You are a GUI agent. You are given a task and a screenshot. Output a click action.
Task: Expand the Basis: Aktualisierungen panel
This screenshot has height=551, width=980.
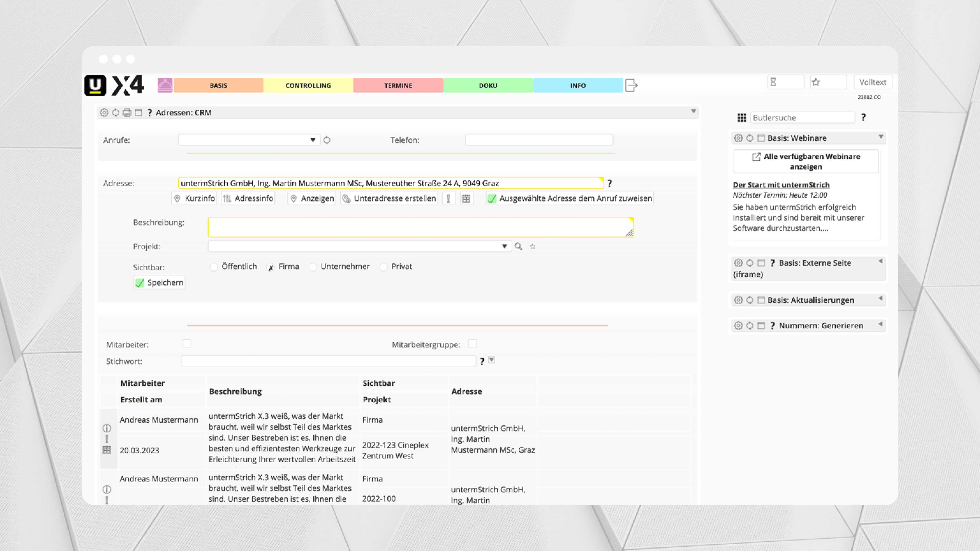880,299
